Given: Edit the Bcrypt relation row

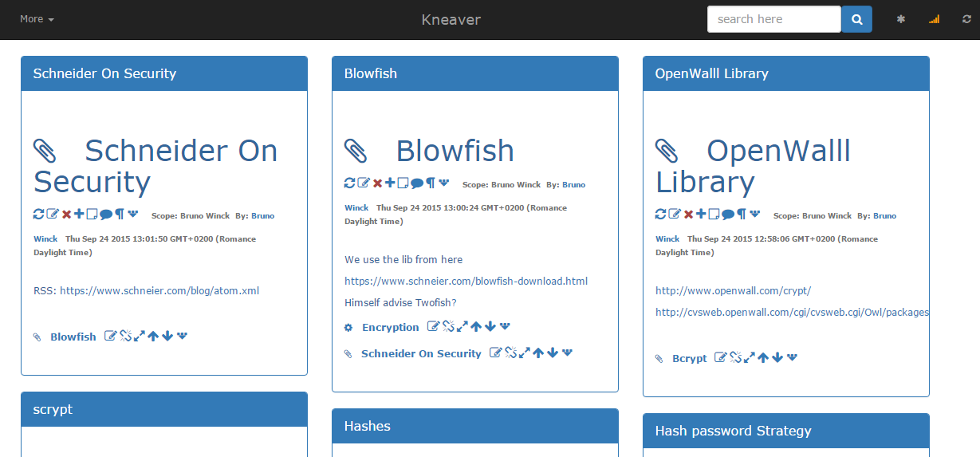Looking at the screenshot, I should click(x=721, y=357).
